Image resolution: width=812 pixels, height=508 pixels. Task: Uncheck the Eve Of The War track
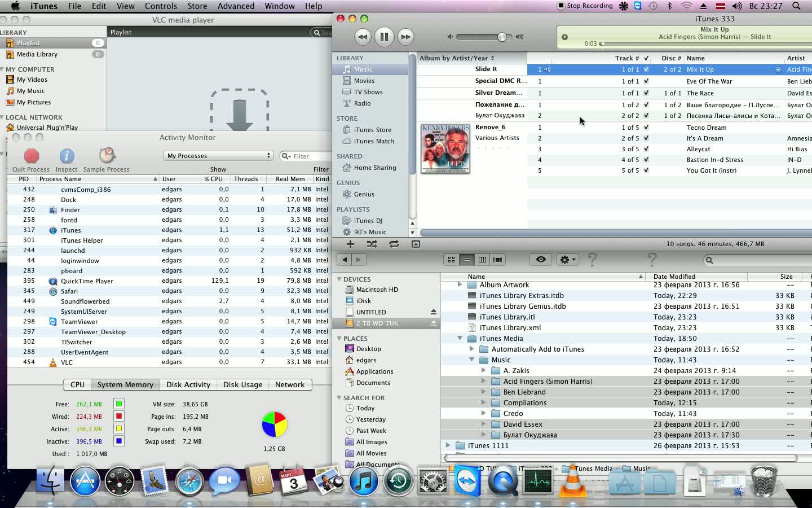(x=646, y=81)
